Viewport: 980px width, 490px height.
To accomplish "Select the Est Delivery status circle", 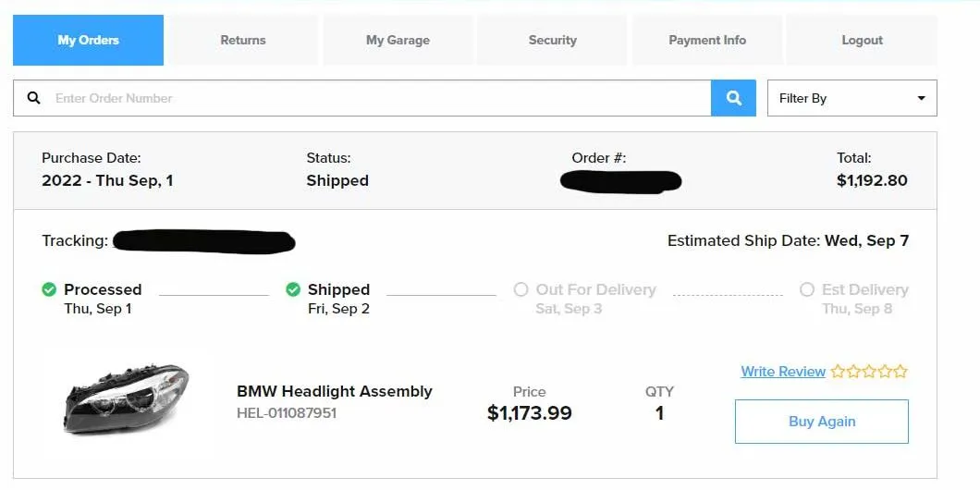I will point(807,290).
